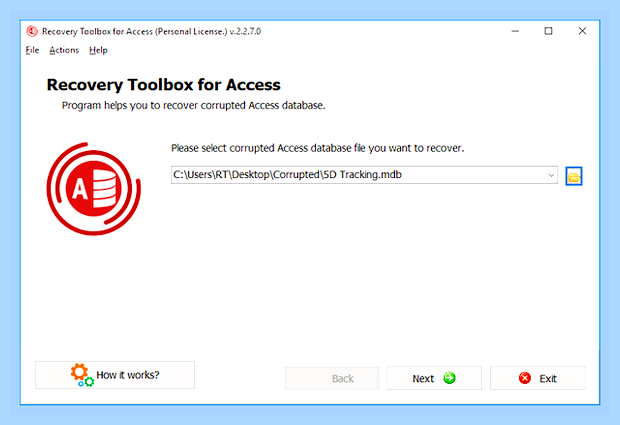Close the Recovery Toolbox window

pos(582,31)
